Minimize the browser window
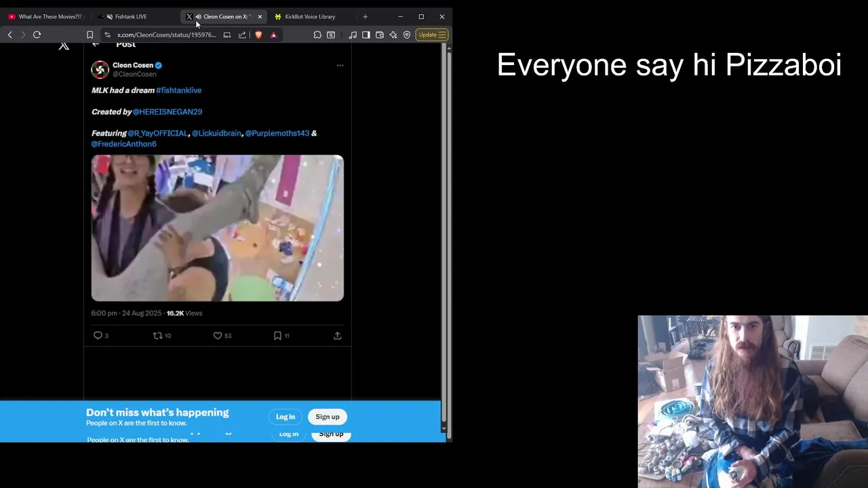 click(x=400, y=16)
